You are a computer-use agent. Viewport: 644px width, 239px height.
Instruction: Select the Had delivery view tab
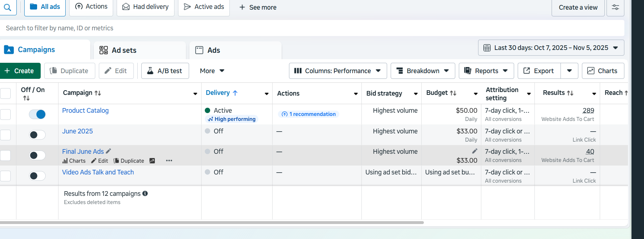146,7
